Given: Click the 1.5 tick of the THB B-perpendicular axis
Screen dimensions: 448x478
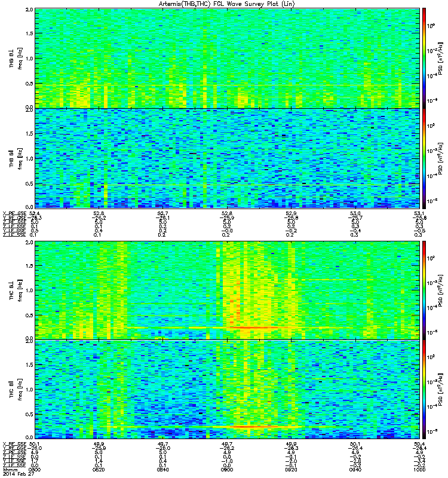Looking at the screenshot, I should tap(29, 33).
